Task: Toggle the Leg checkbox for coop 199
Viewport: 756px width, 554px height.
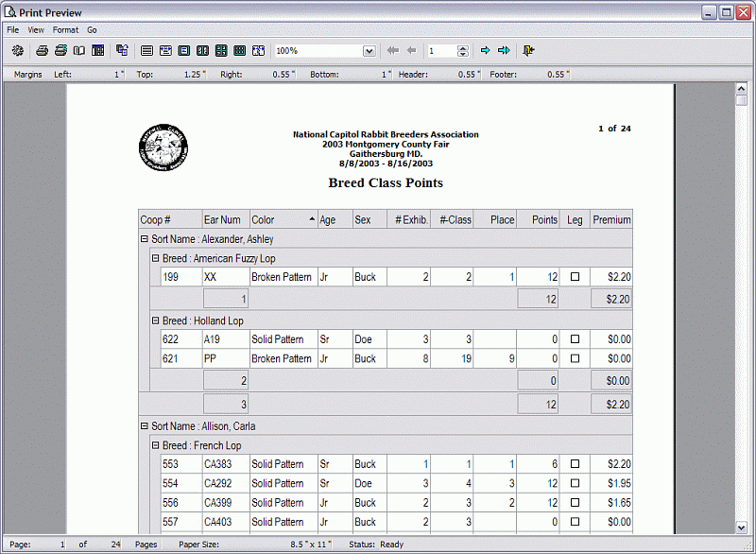Action: [575, 277]
